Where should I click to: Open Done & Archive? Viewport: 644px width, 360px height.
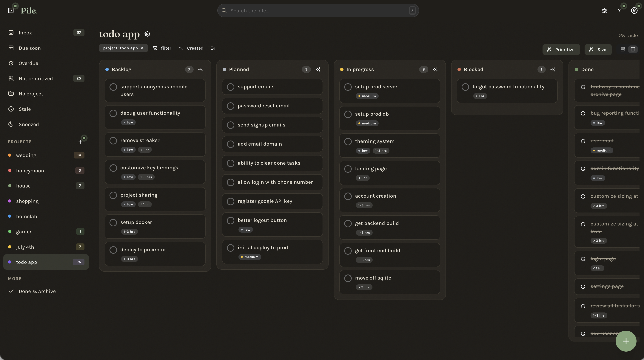click(x=46, y=291)
